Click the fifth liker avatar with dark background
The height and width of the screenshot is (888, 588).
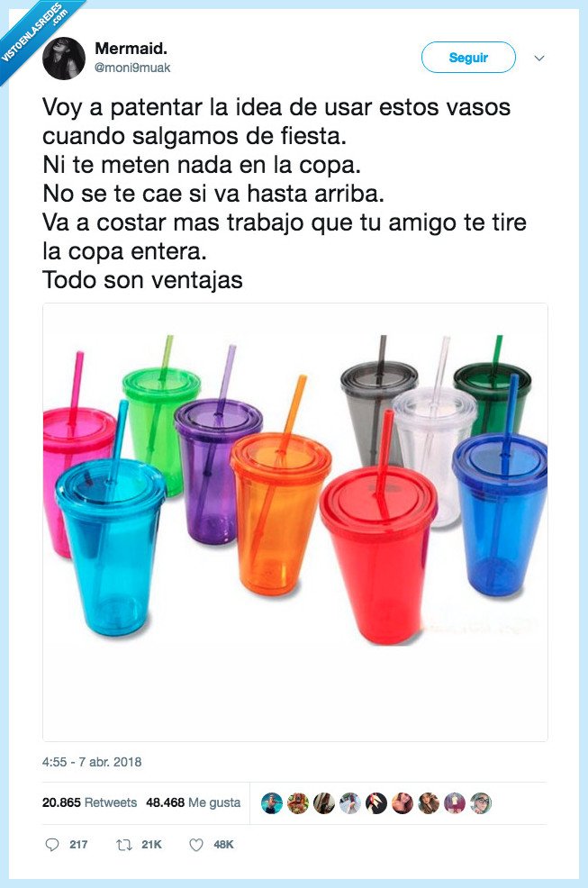376,803
